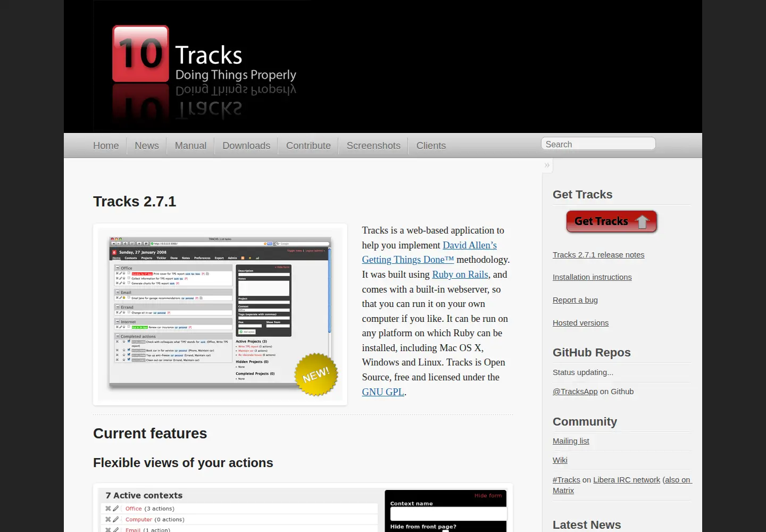Click the Office context name
Screen dimensions: 766x532
134,509
